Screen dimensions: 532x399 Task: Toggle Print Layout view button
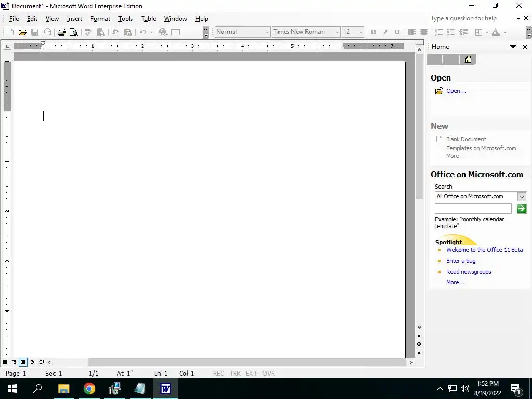(23, 362)
